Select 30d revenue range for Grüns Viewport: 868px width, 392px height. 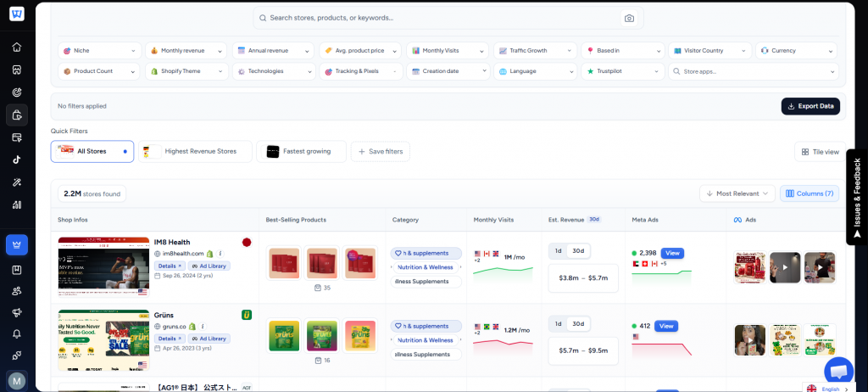578,324
